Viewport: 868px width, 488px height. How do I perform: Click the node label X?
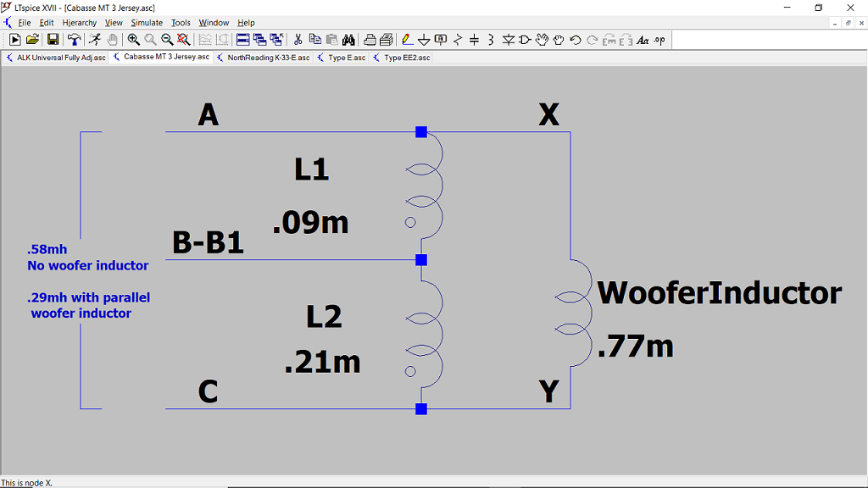point(548,115)
